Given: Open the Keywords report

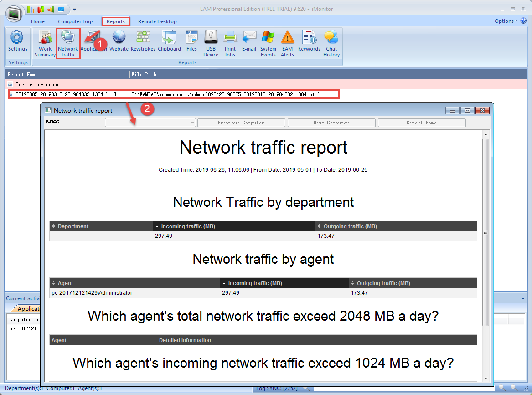Looking at the screenshot, I should tap(309, 41).
